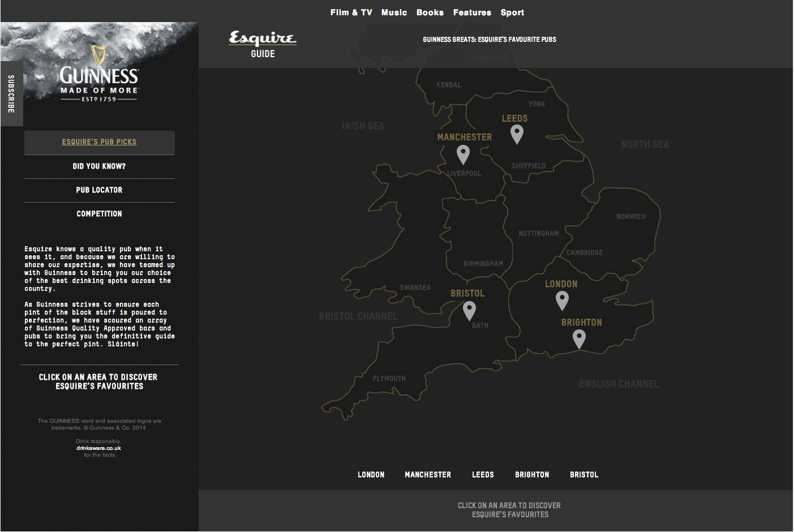Choose London in the bottom city list
Viewport: 794px width, 532px height.
point(371,475)
